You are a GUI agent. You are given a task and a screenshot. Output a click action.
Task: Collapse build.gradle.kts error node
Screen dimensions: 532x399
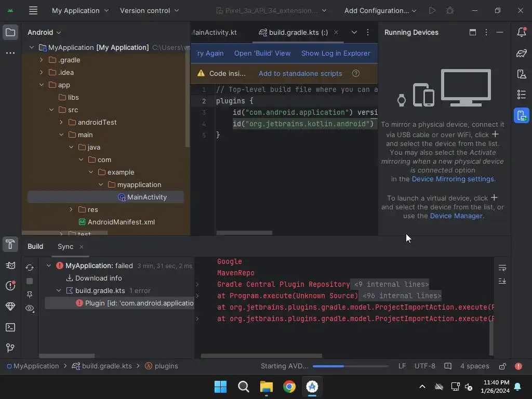click(x=59, y=290)
